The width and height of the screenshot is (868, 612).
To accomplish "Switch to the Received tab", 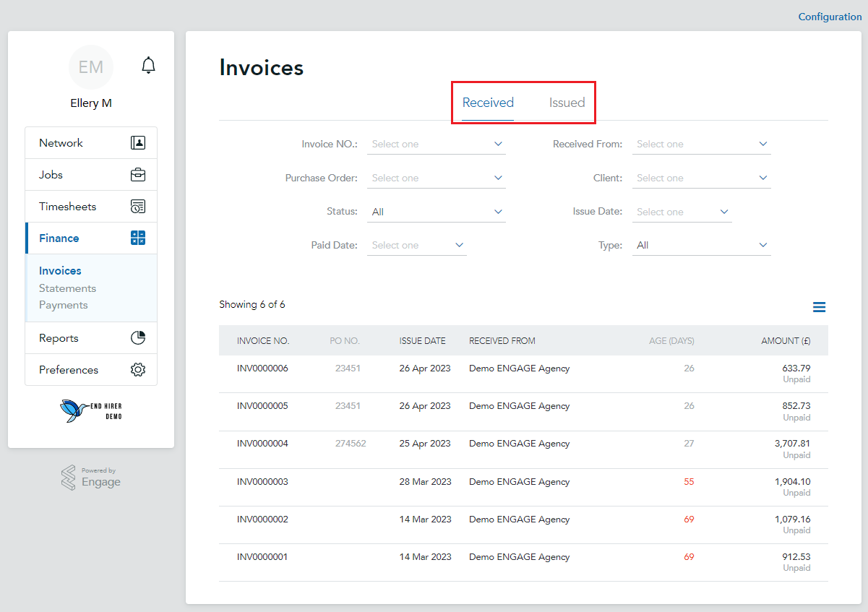I will point(488,103).
